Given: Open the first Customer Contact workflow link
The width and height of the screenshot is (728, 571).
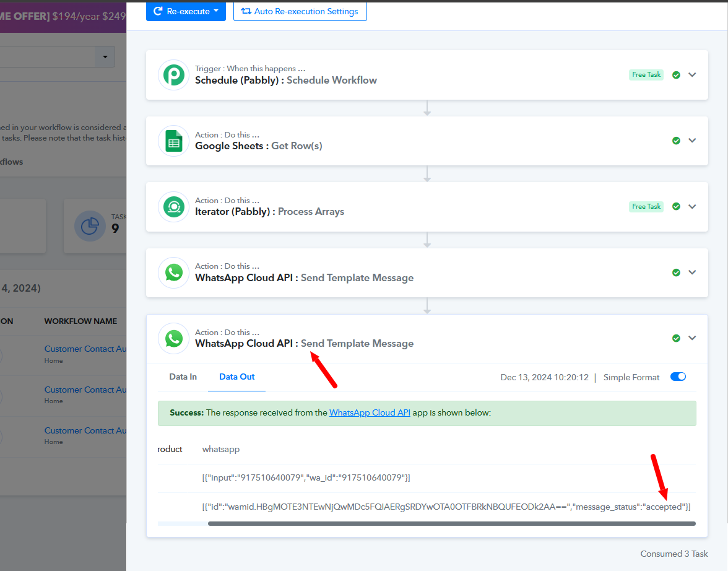Looking at the screenshot, I should 85,349.
